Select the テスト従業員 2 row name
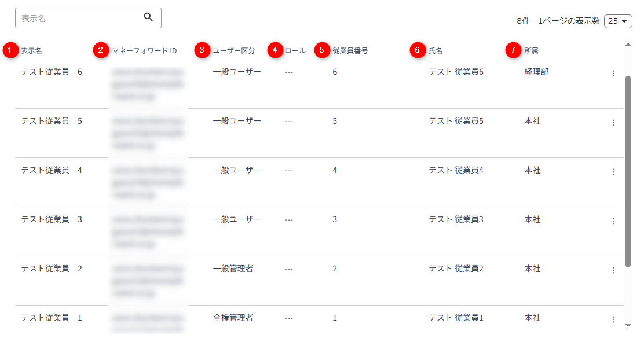This screenshot has height=338, width=644. pos(52,269)
